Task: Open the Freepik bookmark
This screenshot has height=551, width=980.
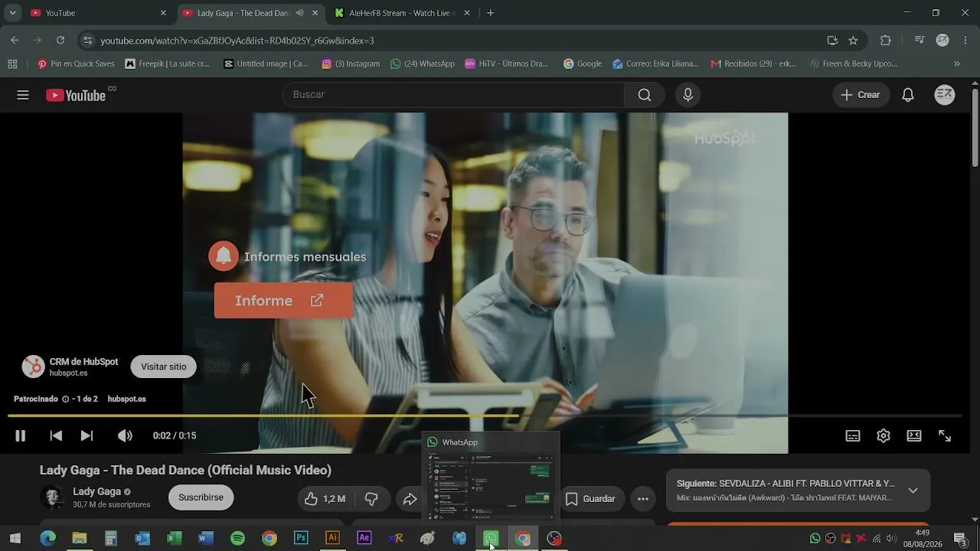Action: (x=167, y=64)
